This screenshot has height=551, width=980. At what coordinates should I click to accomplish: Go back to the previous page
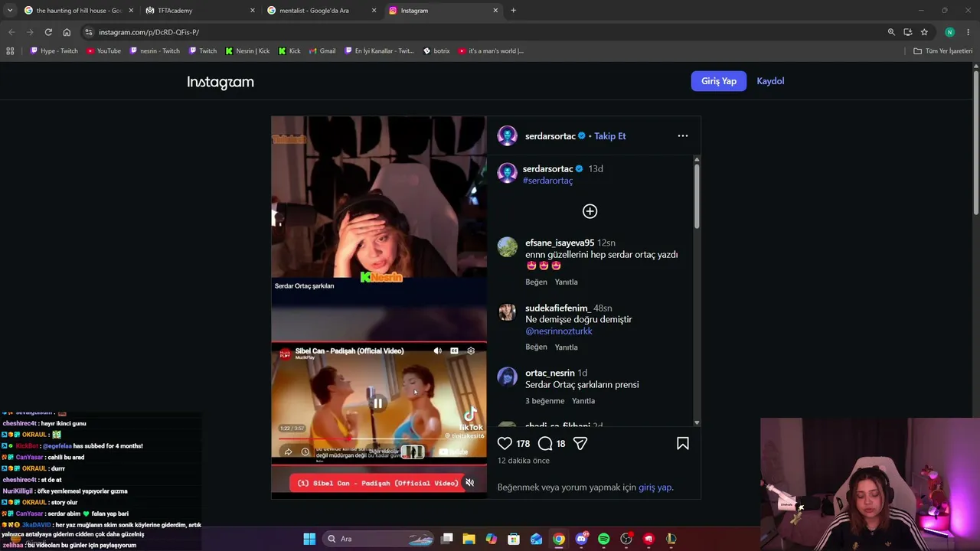coord(11,32)
